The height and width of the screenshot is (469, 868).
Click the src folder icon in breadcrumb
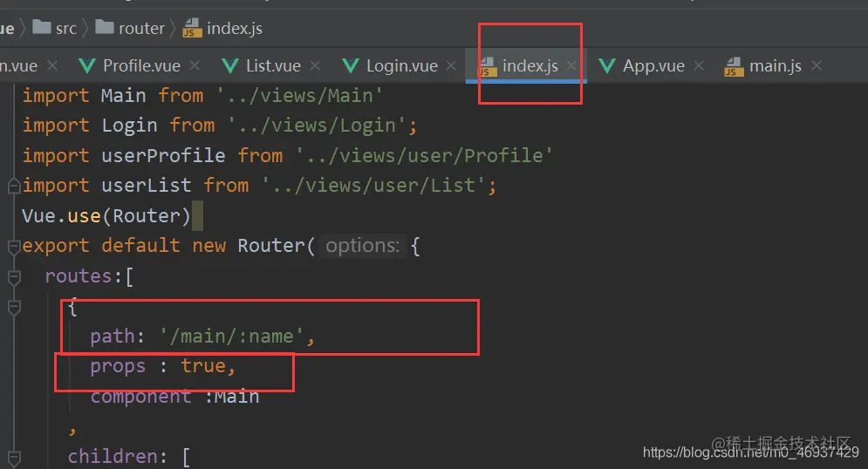(x=42, y=26)
